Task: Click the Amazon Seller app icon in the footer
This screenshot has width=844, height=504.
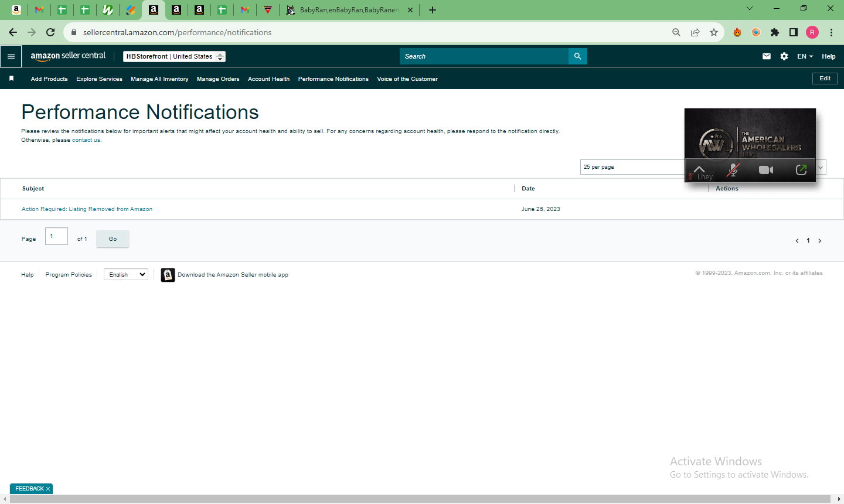Action: pos(168,275)
